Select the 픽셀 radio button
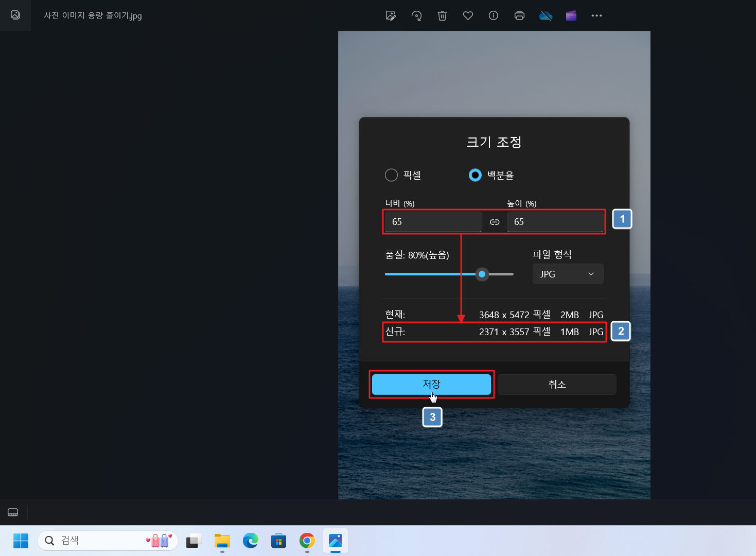The width and height of the screenshot is (756, 556). 391,175
